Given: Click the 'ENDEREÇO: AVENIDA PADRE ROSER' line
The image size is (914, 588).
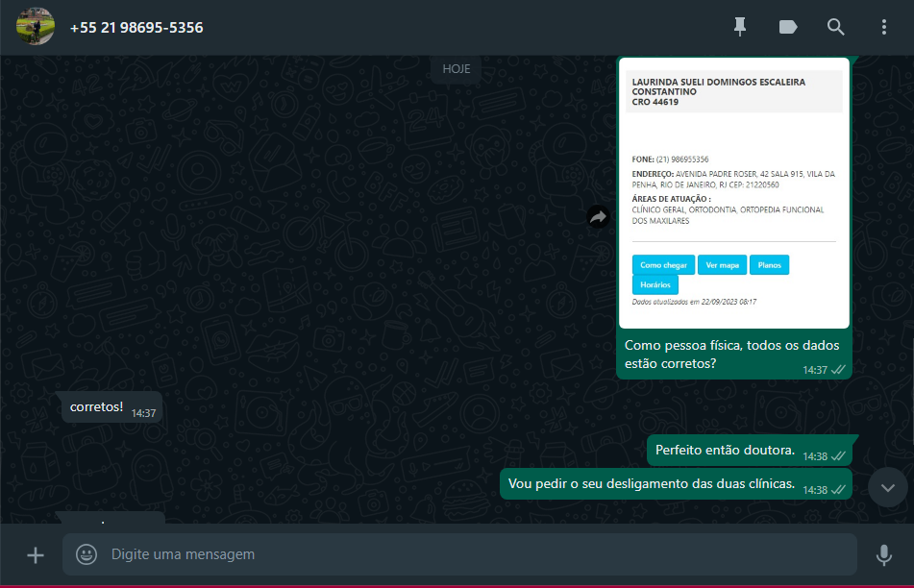Looking at the screenshot, I should click(x=733, y=174).
